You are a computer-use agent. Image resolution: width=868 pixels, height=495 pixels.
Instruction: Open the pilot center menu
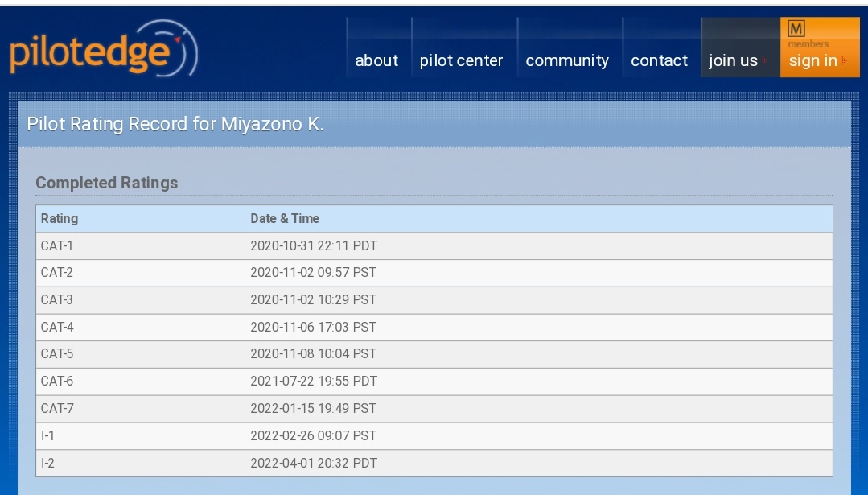(461, 60)
